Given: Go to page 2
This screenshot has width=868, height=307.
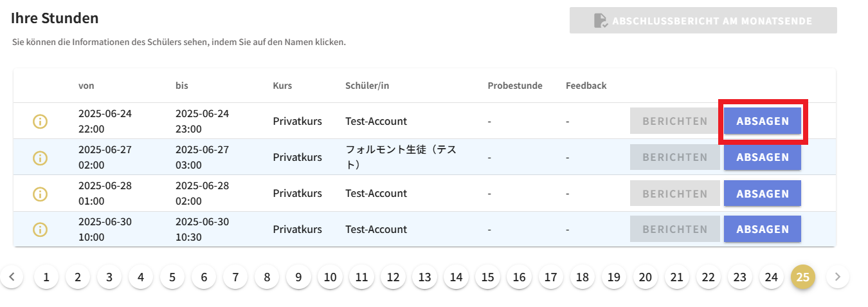Looking at the screenshot, I should (78, 277).
